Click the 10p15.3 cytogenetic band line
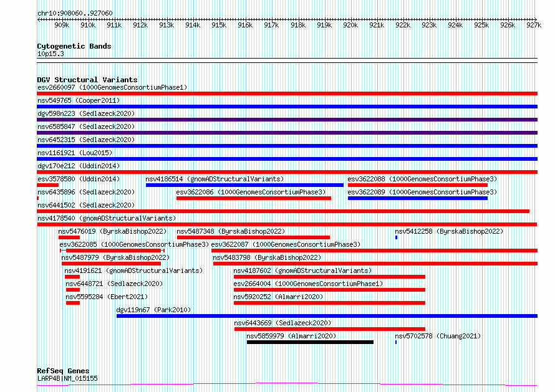The height and width of the screenshot is (392, 555). click(x=287, y=59)
